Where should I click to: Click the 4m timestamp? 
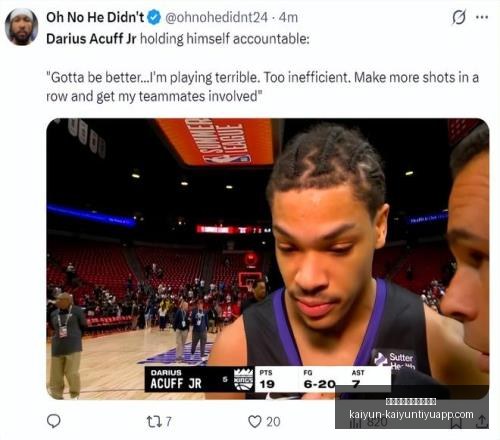pos(288,17)
